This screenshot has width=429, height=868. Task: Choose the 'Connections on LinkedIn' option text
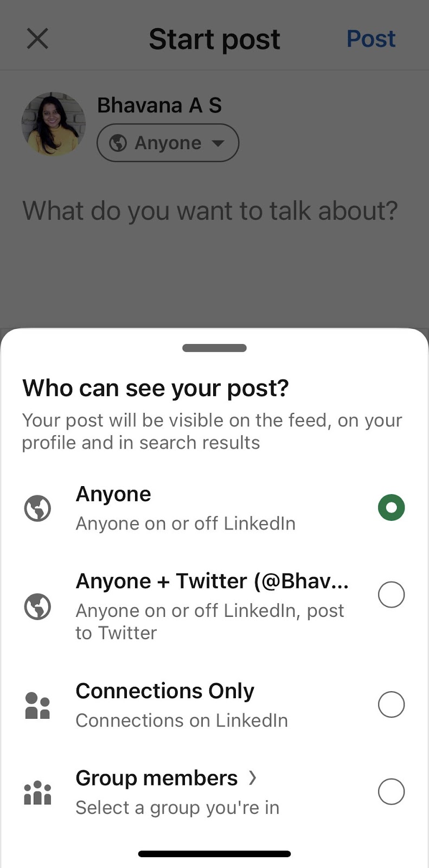(x=182, y=720)
